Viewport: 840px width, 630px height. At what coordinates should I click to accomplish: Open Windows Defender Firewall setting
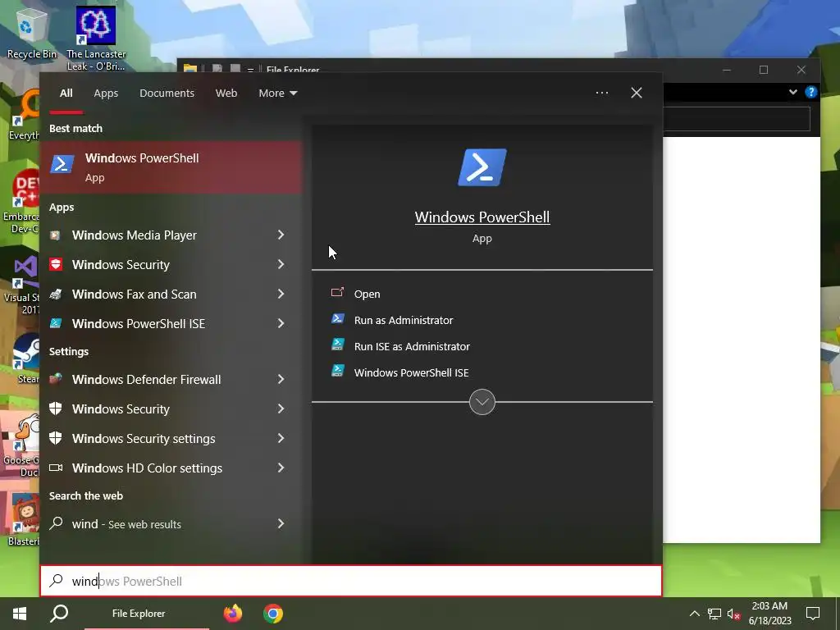pos(171,379)
